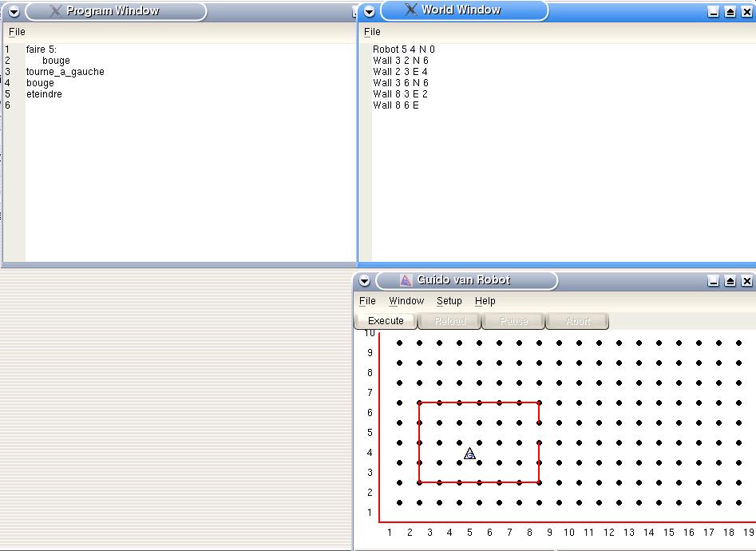The image size is (756, 551).
Task: Open the Program Window title bar menu arrow
Action: pyautogui.click(x=14, y=12)
